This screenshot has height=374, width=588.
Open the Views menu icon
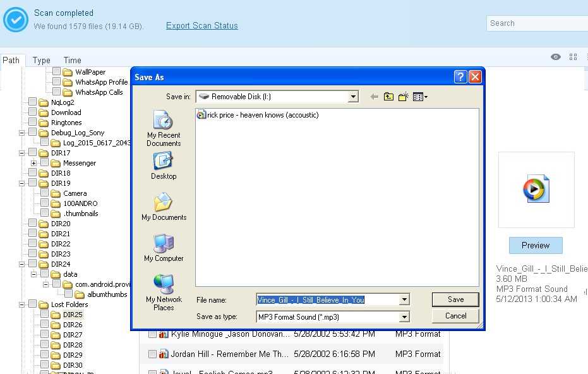tap(420, 97)
